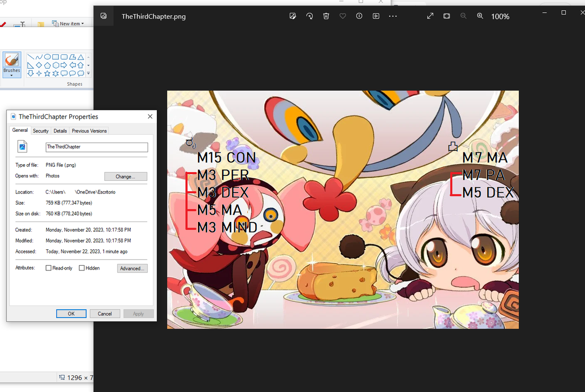Click the Shapes gallery down arrow

[88, 65]
